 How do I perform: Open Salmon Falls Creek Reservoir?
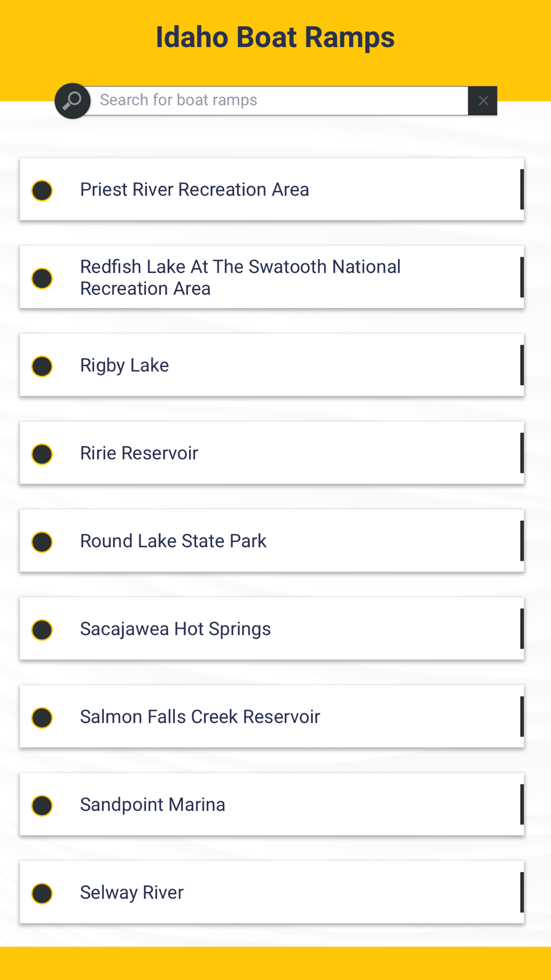point(272,717)
